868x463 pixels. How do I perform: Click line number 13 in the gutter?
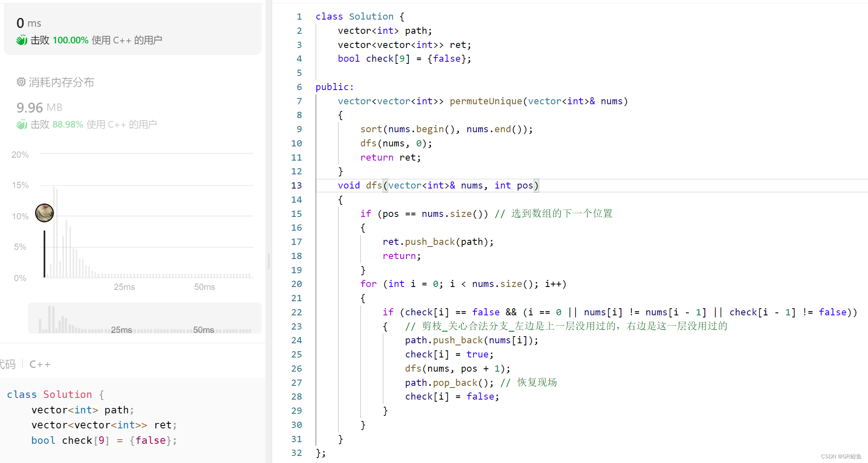point(296,186)
